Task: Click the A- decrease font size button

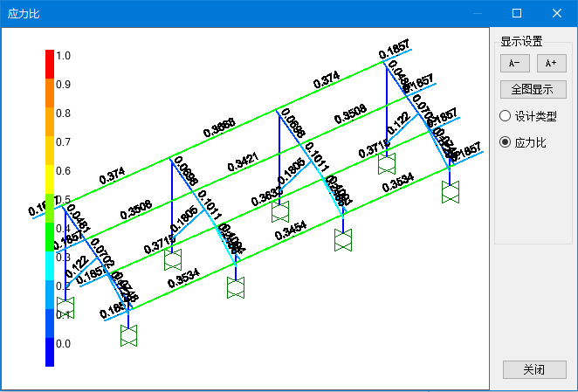Action: [514, 63]
